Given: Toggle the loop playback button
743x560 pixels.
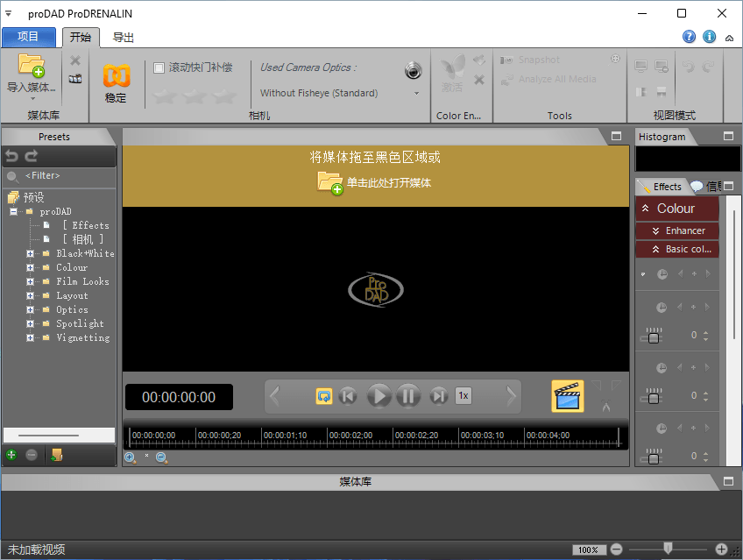Looking at the screenshot, I should [324, 396].
